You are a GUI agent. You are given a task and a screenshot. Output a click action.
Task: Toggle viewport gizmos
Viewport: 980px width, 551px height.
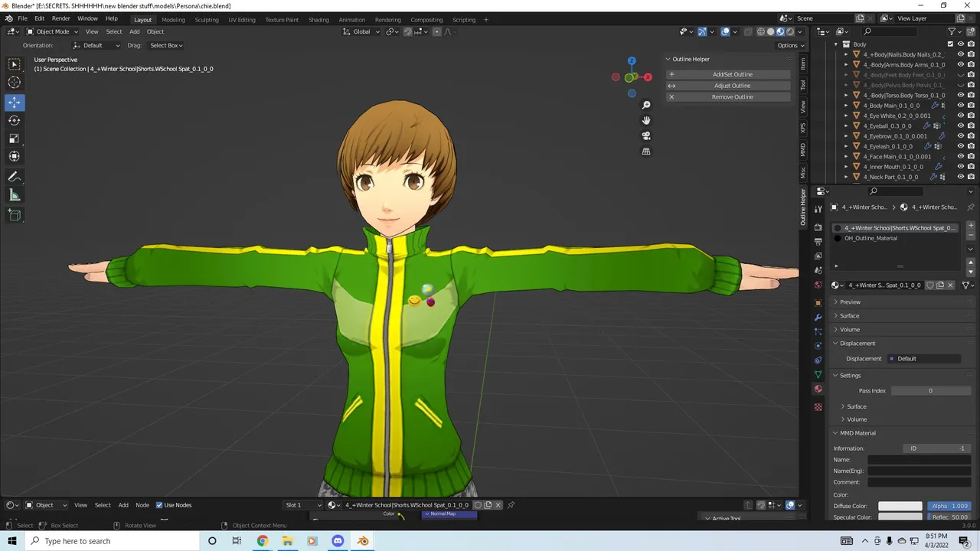point(702,31)
